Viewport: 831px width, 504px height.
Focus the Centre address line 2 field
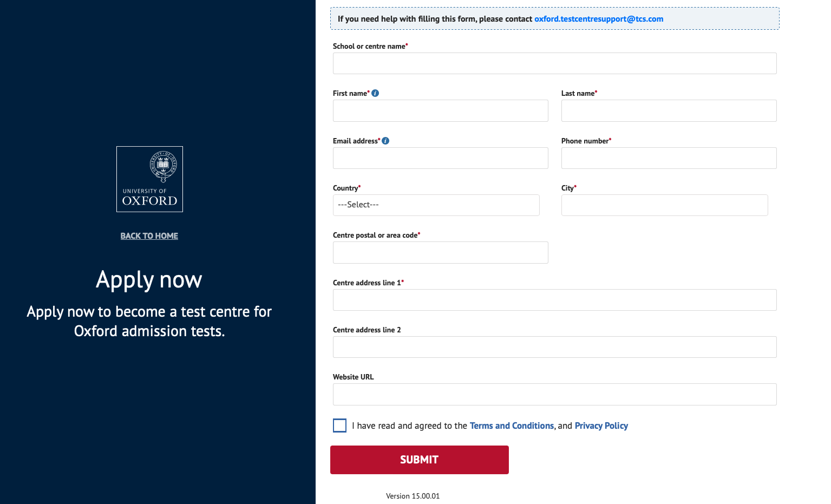click(x=554, y=347)
